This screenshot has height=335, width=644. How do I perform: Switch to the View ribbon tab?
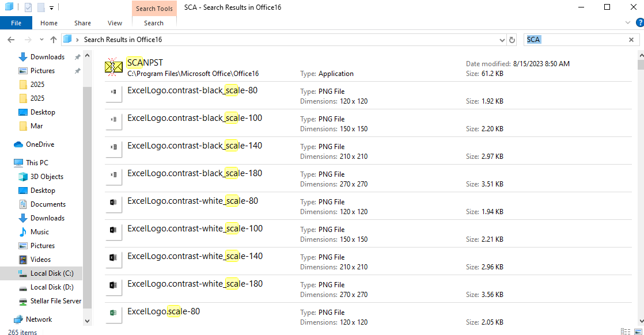coord(115,22)
